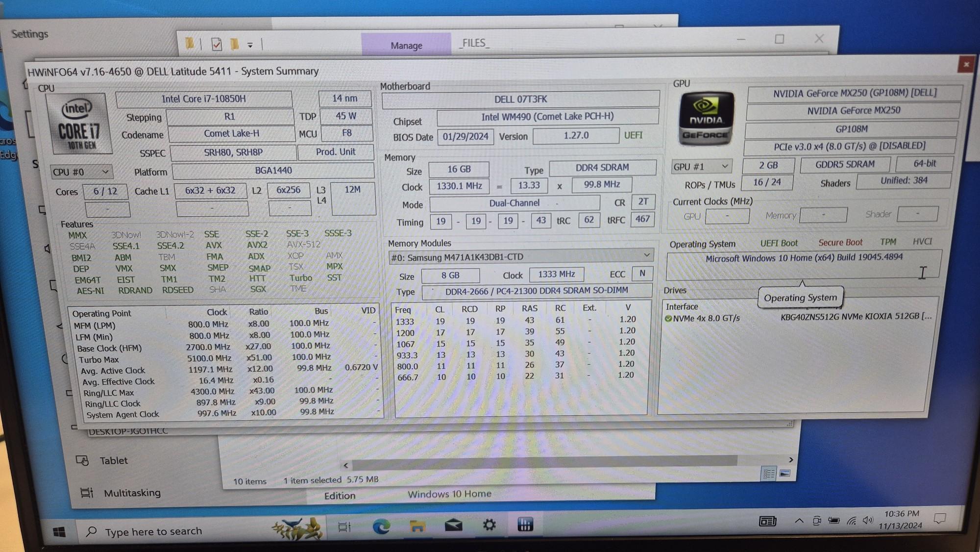
Task: Click the BIOS version 1.27.0 field
Action: [576, 135]
